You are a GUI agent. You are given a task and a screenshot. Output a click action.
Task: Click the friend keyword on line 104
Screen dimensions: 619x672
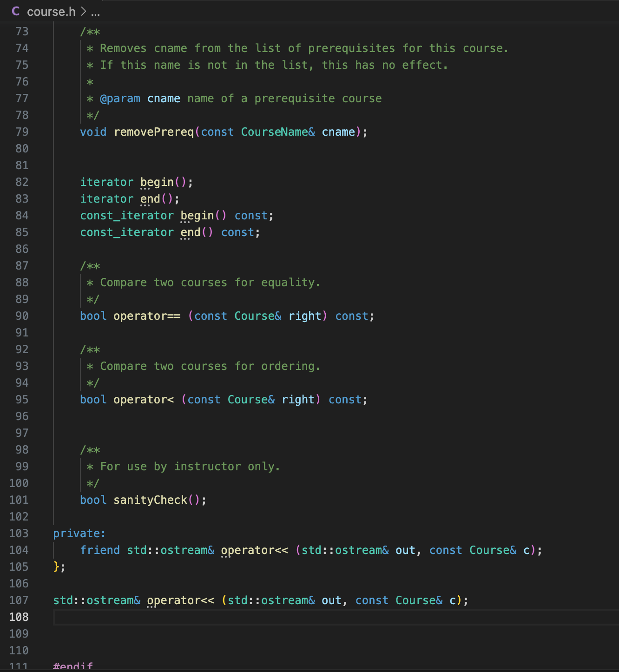(x=99, y=550)
